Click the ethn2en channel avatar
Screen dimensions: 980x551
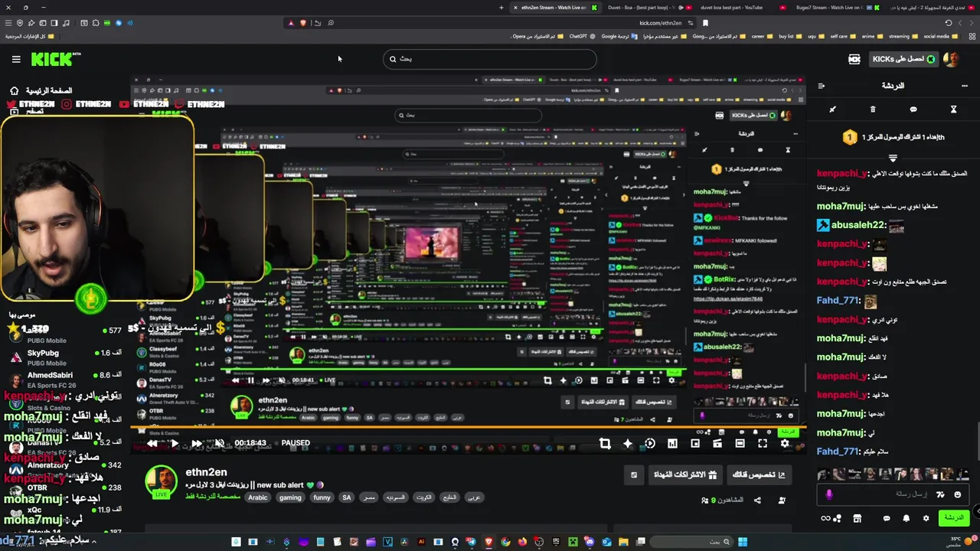click(161, 482)
